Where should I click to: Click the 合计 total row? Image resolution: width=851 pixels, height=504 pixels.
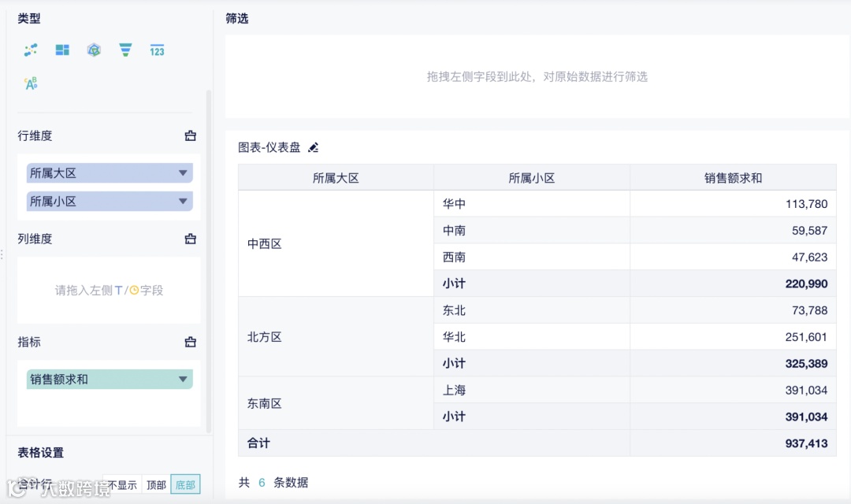(x=258, y=443)
